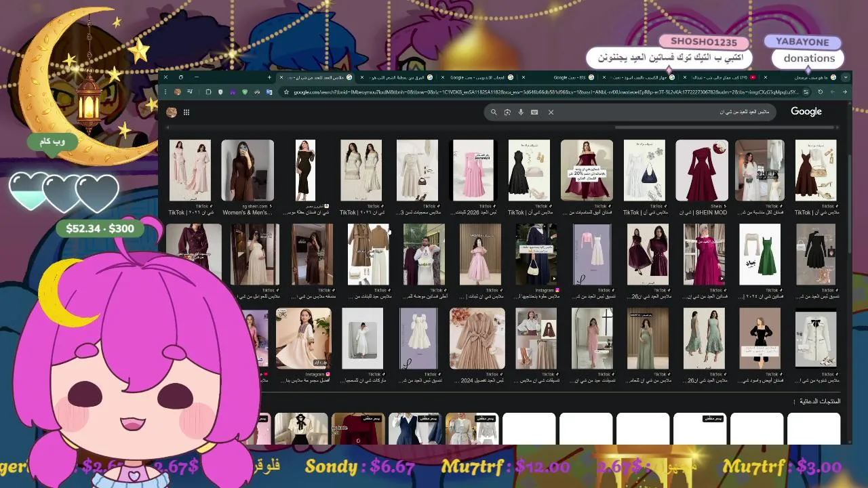Image resolution: width=868 pixels, height=488 pixels.
Task: Switch to the 'Google IBS' tab
Action: click(557, 77)
